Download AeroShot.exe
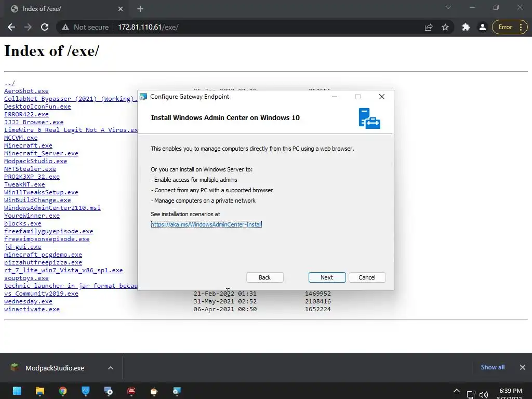The width and height of the screenshot is (532, 399). coord(26,91)
